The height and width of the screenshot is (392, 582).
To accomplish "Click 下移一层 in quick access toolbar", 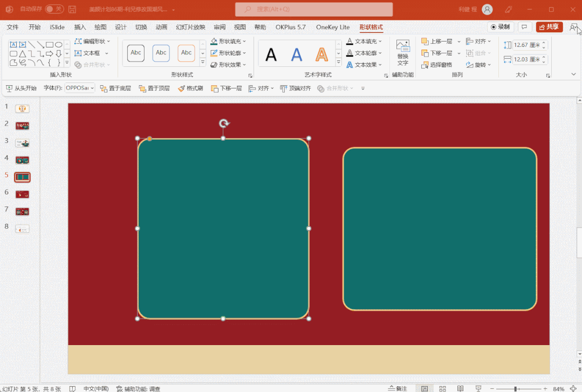I will coord(227,88).
